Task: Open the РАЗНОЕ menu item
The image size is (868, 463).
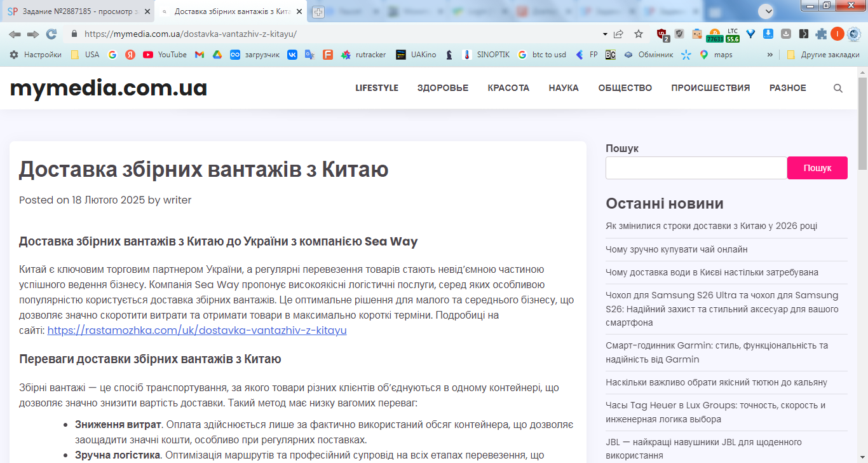Action: point(788,88)
